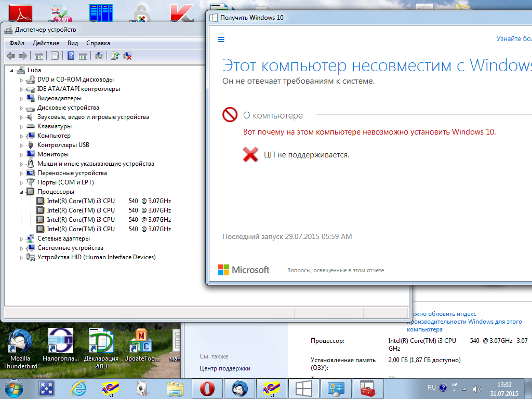Image resolution: width=532 pixels, height=399 pixels.
Task: Open the Налогопла... desktop shortcut
Action: (x=60, y=345)
